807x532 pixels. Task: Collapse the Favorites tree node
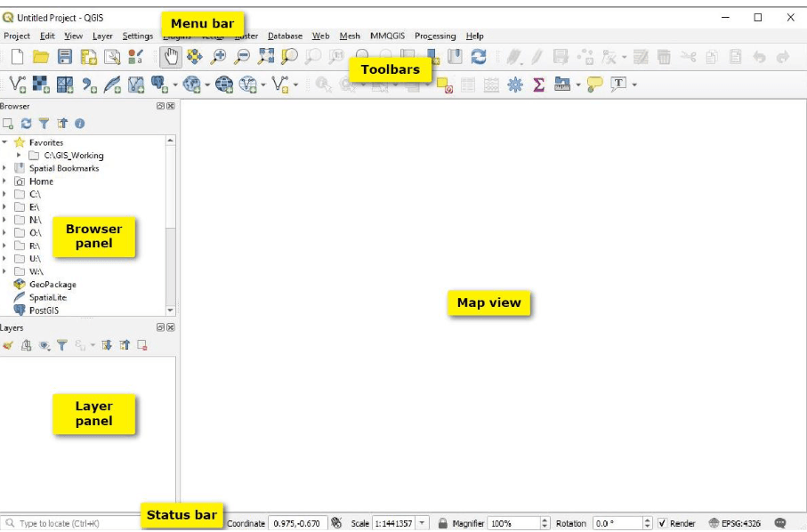[x=5, y=142]
